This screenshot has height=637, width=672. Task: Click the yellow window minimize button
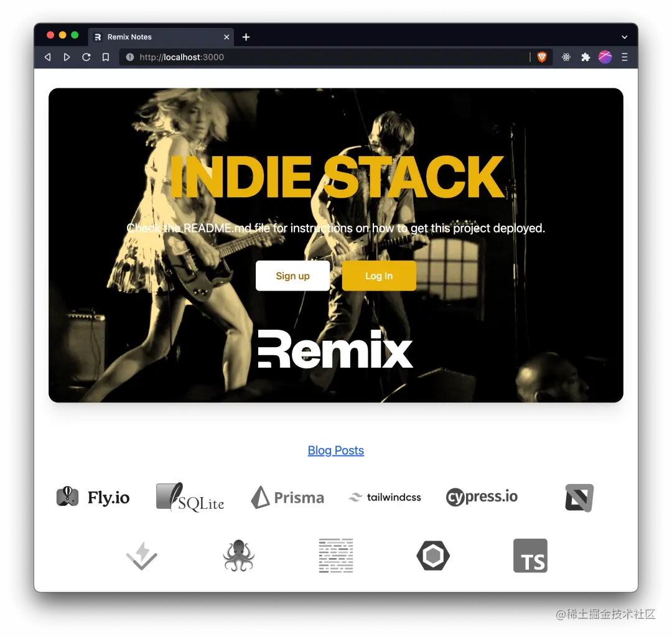click(x=63, y=35)
